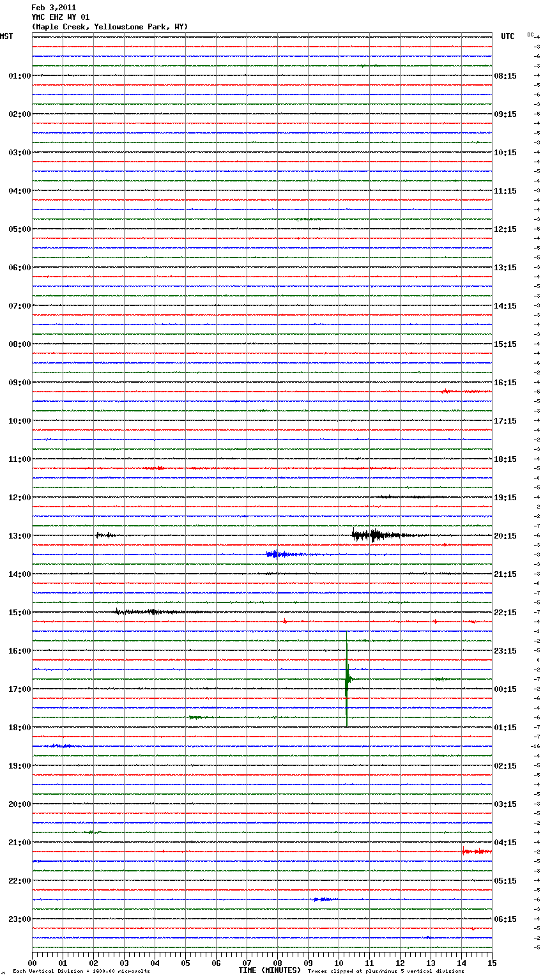Viewport: 543px width, 980px height.
Task: Click the 20:15 UTC time label
Action: (x=505, y=536)
